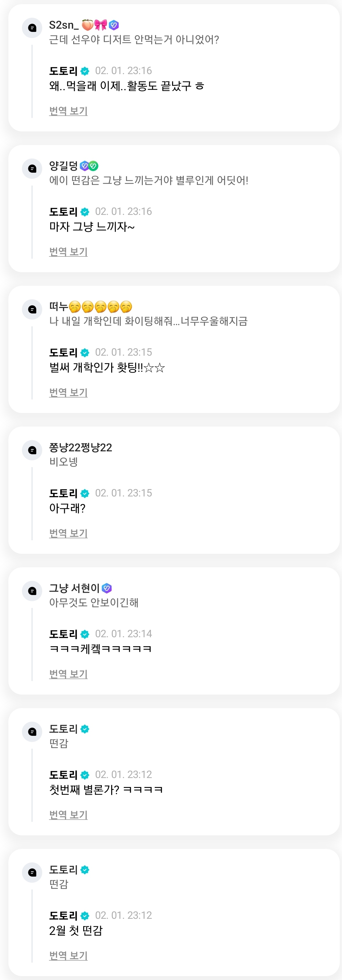Image resolution: width=342 pixels, height=980 pixels.
Task: Tap the avatar icon beside 그냥 서현이
Action: (x=32, y=591)
